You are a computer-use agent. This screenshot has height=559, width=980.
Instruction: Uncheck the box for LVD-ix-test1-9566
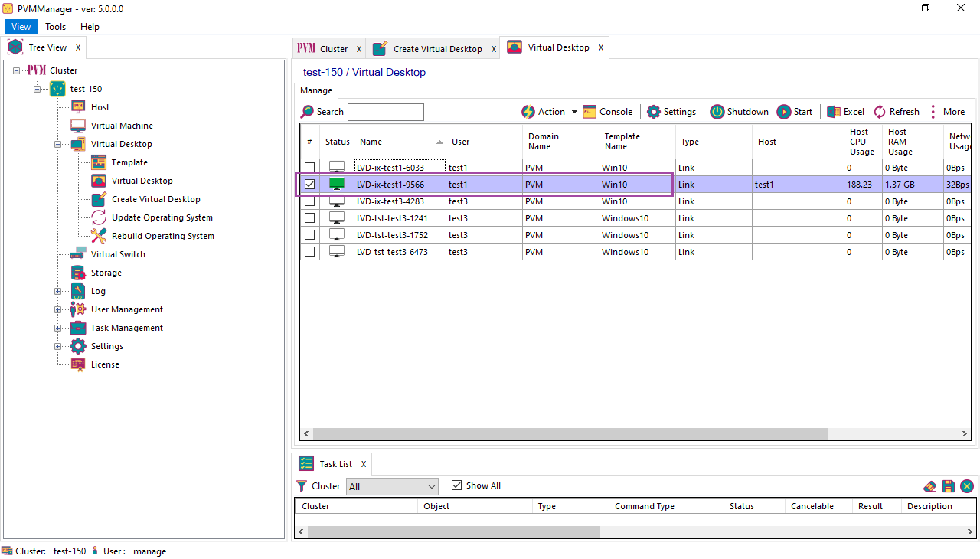click(x=310, y=184)
